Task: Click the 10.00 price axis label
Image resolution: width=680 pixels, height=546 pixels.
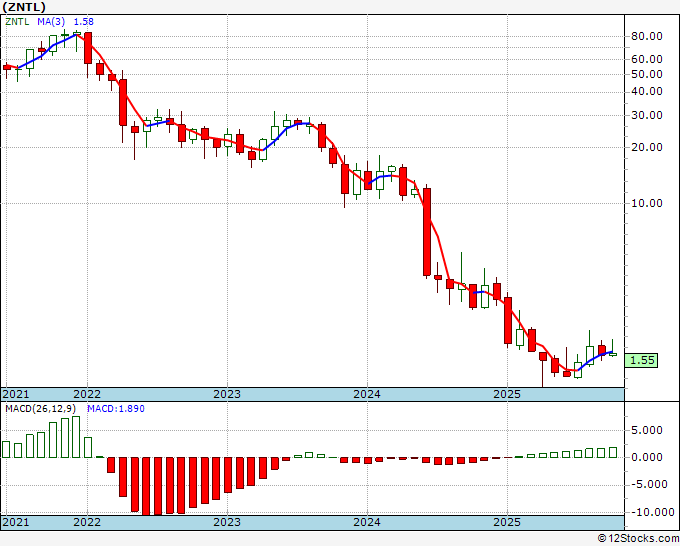Action: pyautogui.click(x=647, y=203)
